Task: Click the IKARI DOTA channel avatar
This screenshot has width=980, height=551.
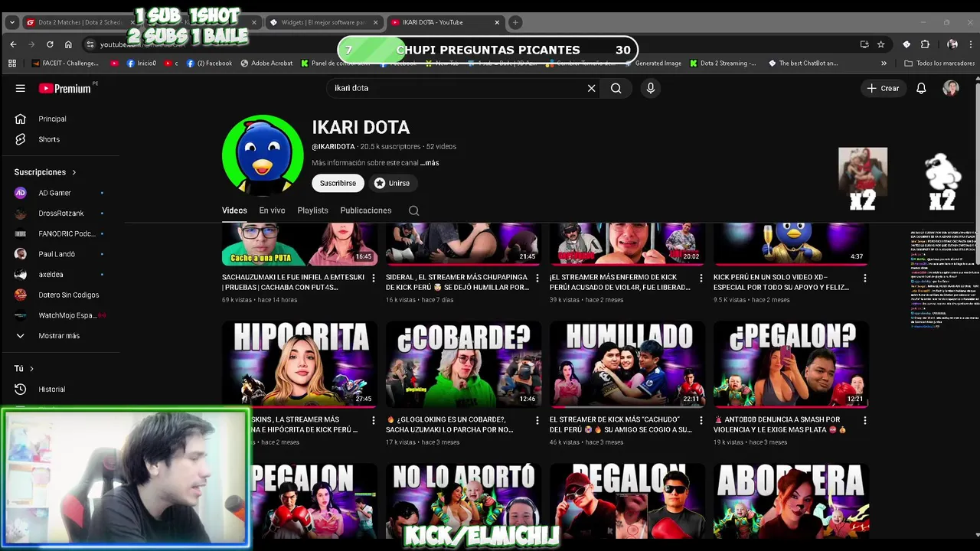Action: click(263, 155)
